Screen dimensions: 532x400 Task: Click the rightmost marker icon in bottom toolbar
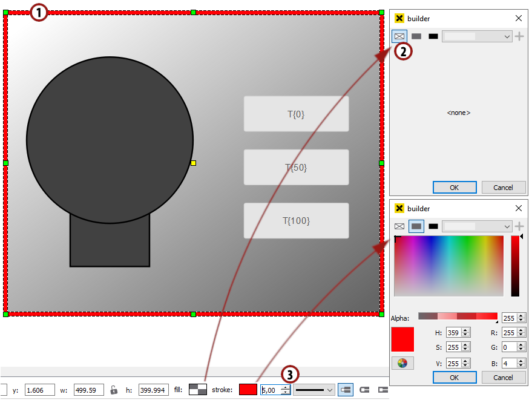(383, 390)
